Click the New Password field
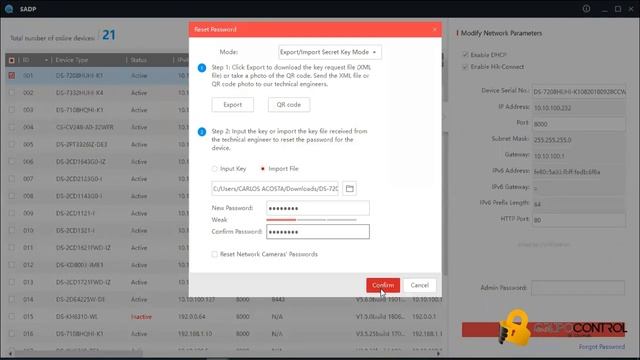Viewport: 640px width, 360px height. pos(318,208)
